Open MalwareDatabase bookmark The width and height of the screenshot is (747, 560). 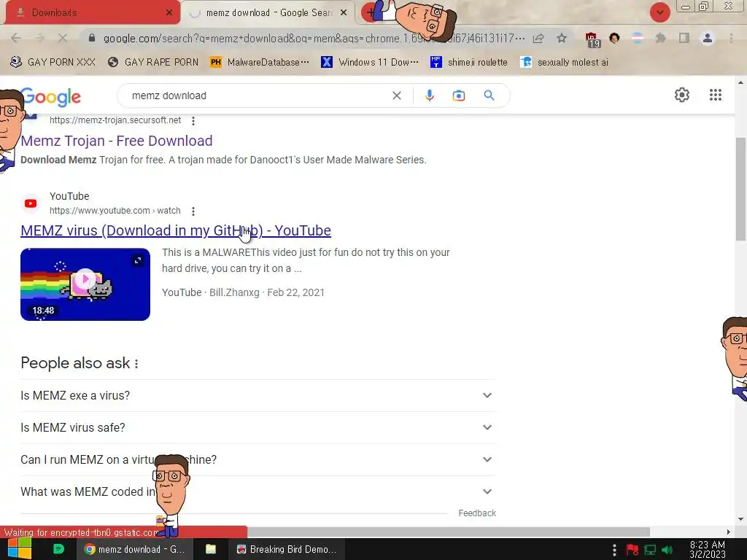[260, 63]
